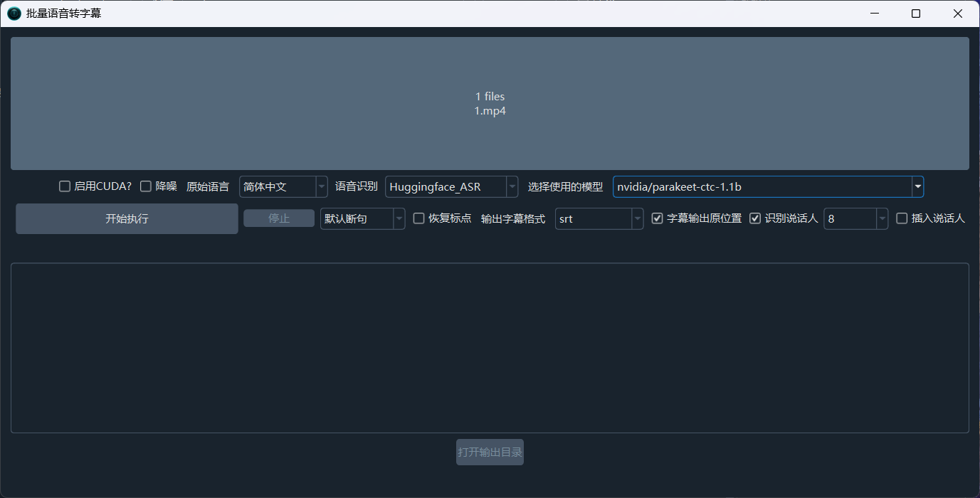Open the Huggingface_ASR speech recognition dropdown
The image size is (980, 498).
[511, 186]
